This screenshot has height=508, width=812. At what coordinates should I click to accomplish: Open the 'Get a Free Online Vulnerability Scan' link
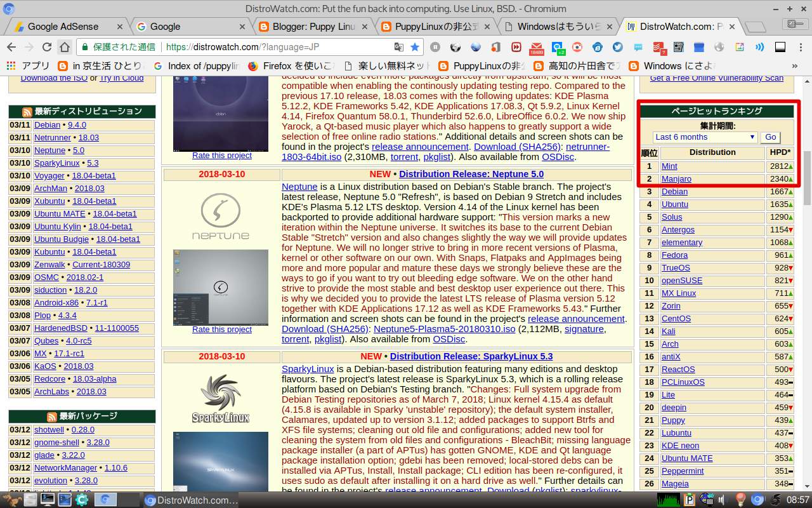click(717, 78)
